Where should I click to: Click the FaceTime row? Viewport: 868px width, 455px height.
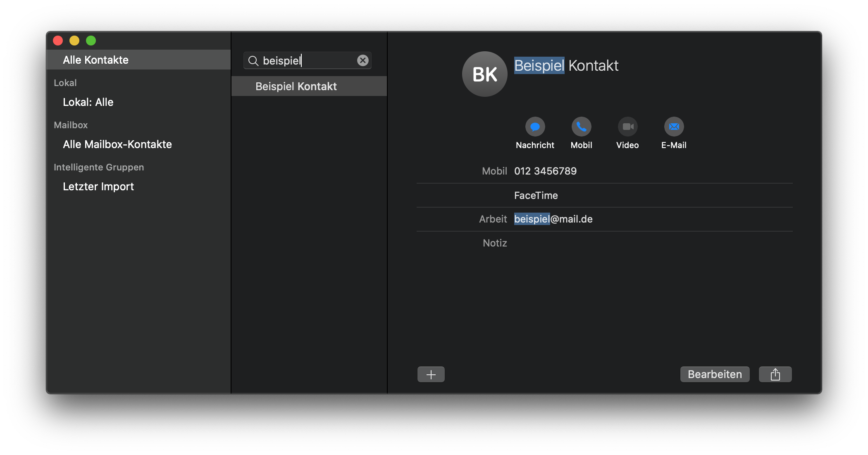pyautogui.click(x=536, y=195)
